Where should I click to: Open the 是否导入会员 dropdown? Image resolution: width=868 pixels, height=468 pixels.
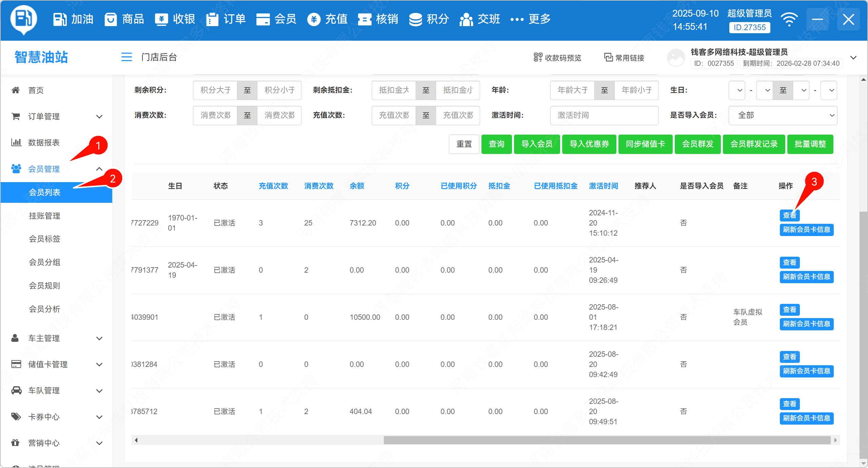pyautogui.click(x=783, y=115)
